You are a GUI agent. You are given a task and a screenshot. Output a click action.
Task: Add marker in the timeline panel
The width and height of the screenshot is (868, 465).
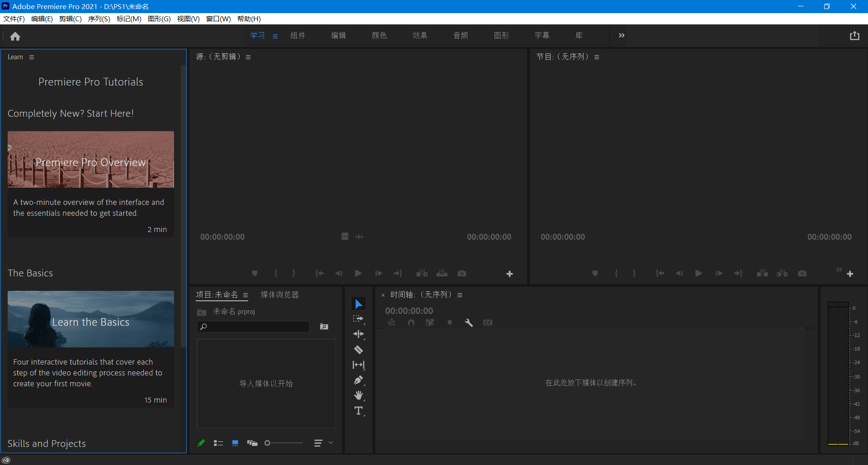(x=449, y=323)
